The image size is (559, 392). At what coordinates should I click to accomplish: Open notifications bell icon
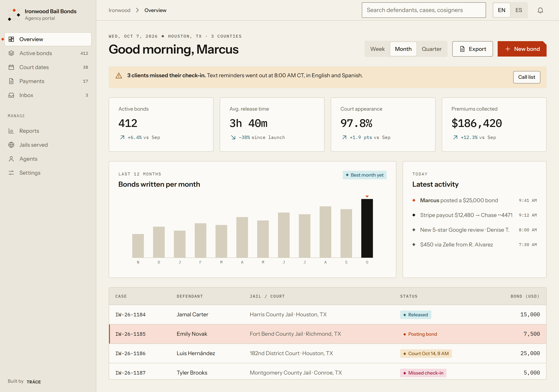[x=540, y=10]
